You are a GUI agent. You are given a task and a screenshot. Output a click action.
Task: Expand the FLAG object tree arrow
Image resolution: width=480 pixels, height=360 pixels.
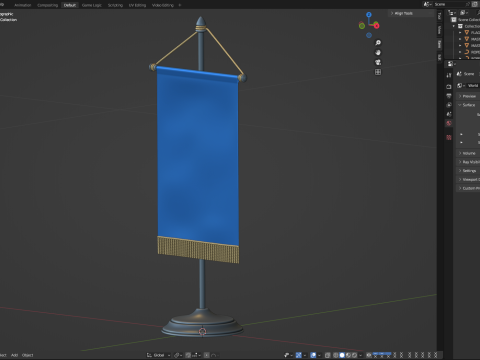tap(460, 32)
